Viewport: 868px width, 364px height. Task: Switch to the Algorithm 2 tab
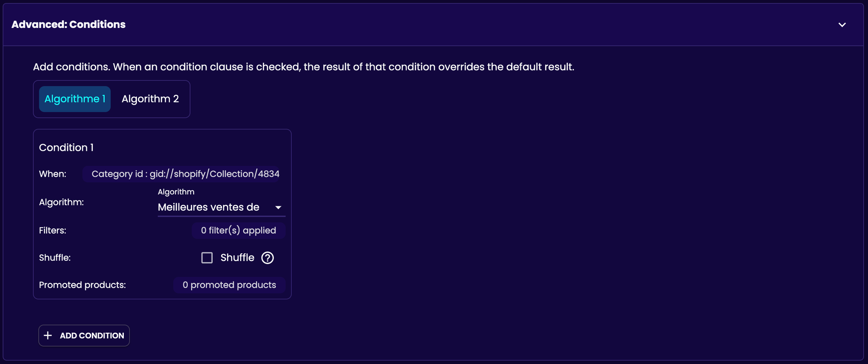[x=150, y=99]
